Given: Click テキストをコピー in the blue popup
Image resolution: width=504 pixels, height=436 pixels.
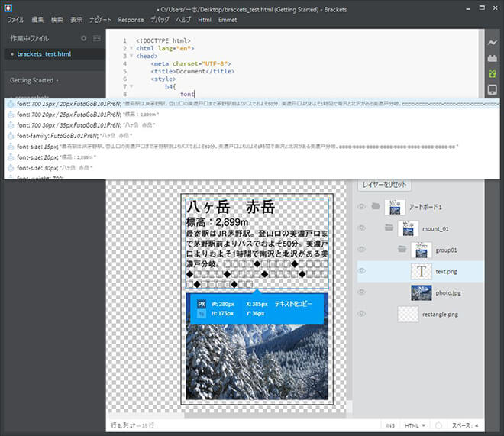Looking at the screenshot, I should pyautogui.click(x=293, y=304).
